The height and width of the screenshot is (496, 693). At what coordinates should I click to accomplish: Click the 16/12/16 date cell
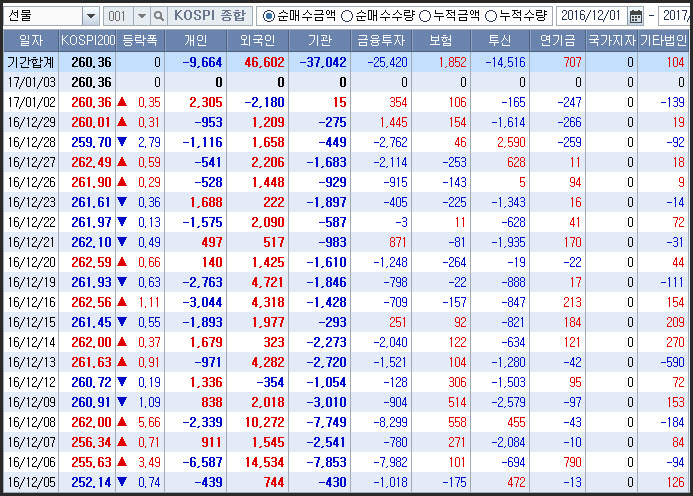32,302
